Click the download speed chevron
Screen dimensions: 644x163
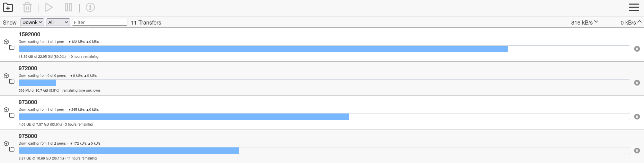(x=596, y=22)
